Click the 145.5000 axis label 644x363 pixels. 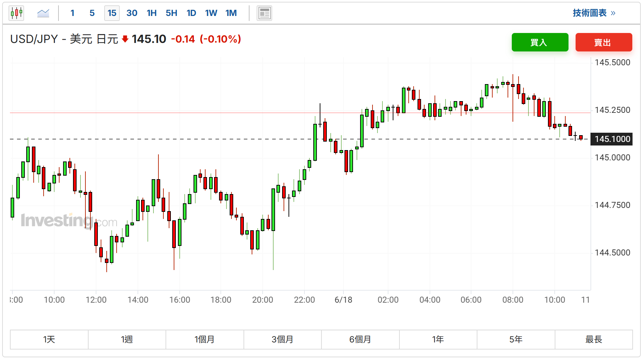click(612, 62)
